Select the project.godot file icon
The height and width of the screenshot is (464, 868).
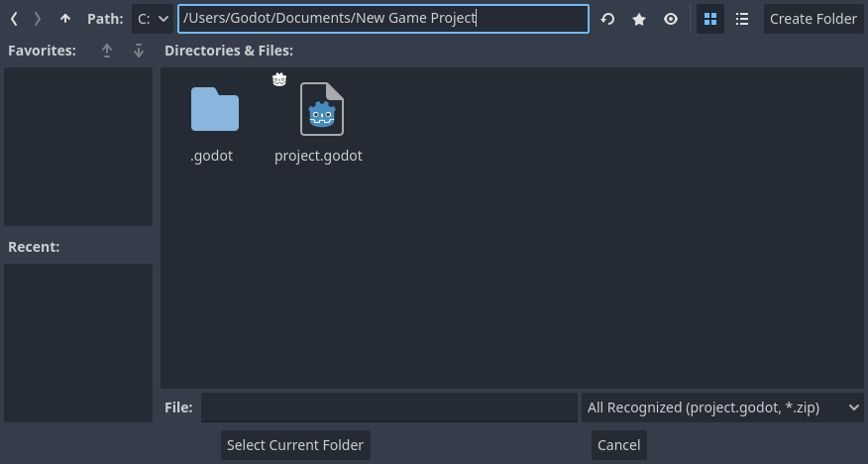[322, 109]
